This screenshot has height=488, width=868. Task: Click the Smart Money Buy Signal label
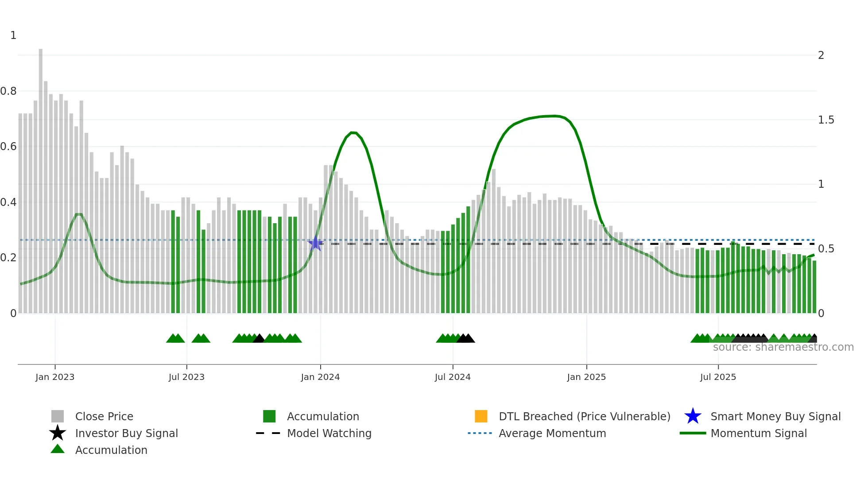tap(775, 416)
